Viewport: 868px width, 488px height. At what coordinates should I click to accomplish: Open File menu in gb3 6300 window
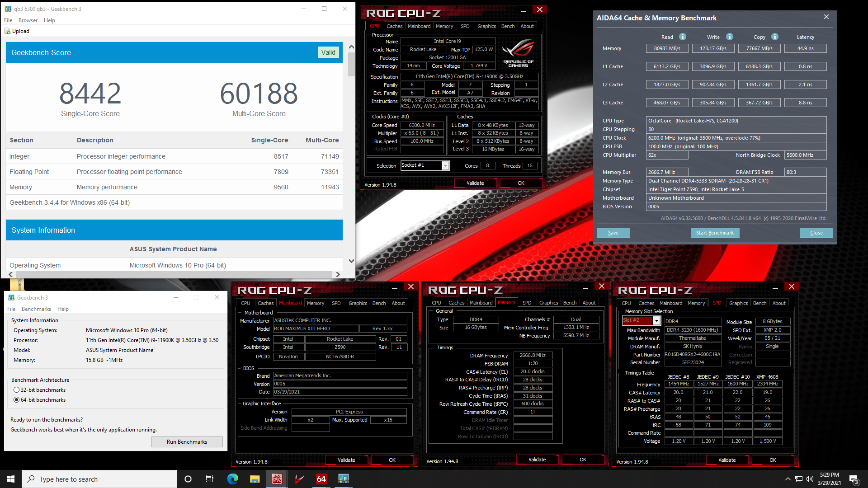(8, 20)
